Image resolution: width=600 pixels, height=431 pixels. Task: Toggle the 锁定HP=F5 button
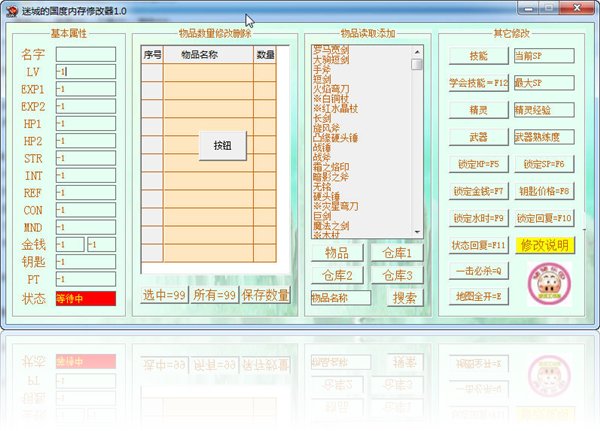(x=479, y=164)
